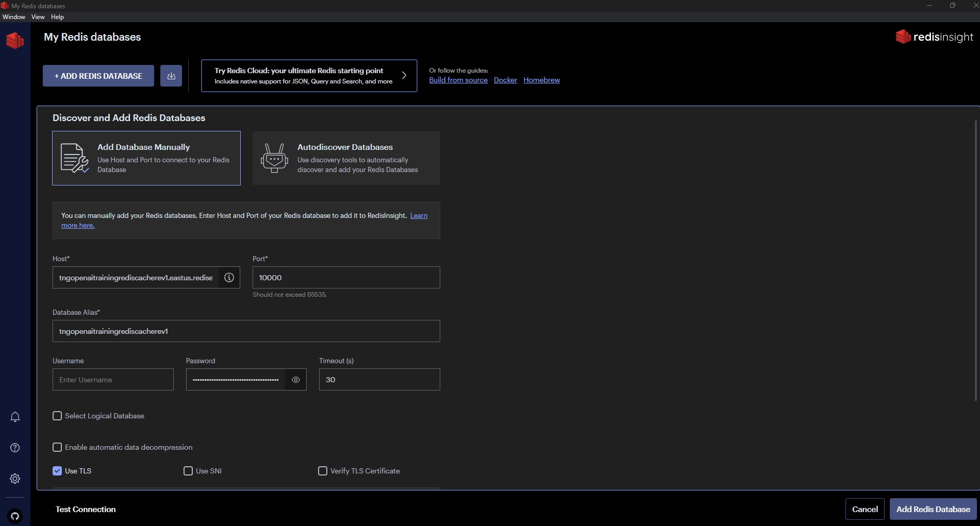Select the Autodiscover Databases robot icon
The height and width of the screenshot is (526, 980).
[274, 158]
